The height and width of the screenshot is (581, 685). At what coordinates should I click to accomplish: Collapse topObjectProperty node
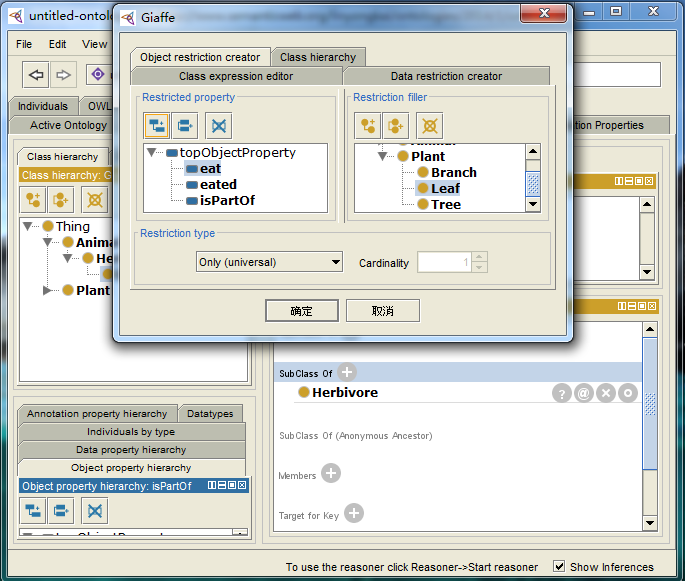pos(152,152)
